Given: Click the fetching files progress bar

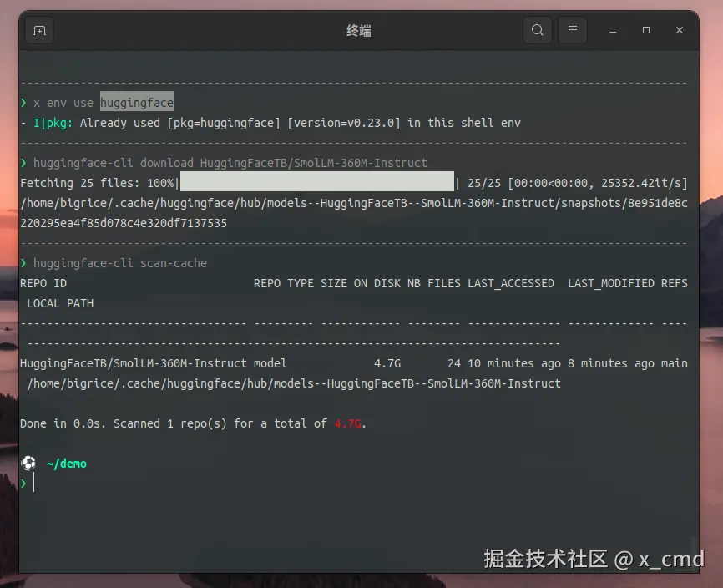Looking at the screenshot, I should point(317,182).
